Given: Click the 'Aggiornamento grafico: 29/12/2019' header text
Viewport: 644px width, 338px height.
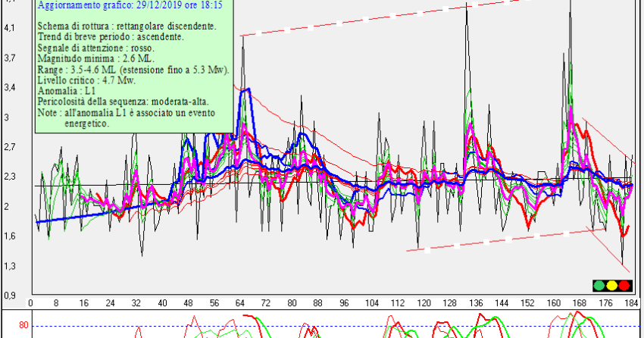Looking at the screenshot, I should [130, 5].
